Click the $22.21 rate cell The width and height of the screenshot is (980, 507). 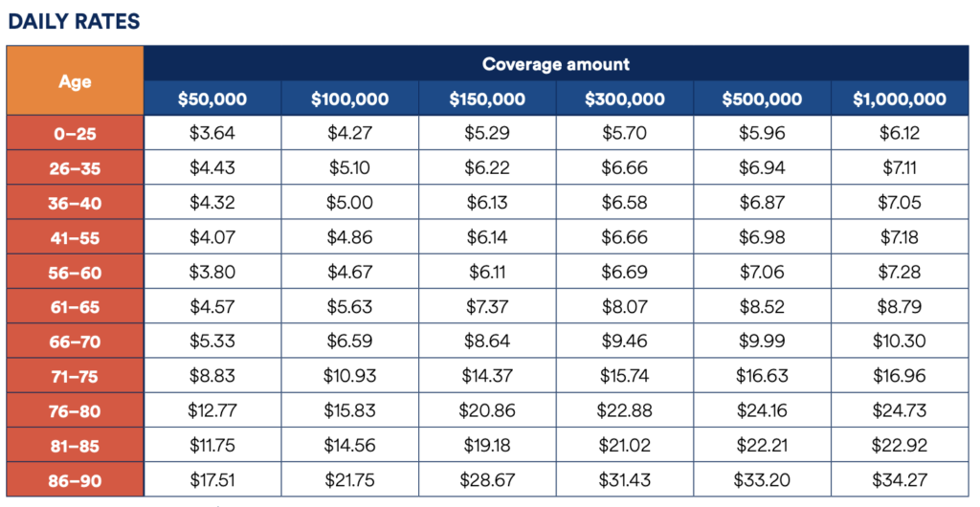[x=763, y=445]
